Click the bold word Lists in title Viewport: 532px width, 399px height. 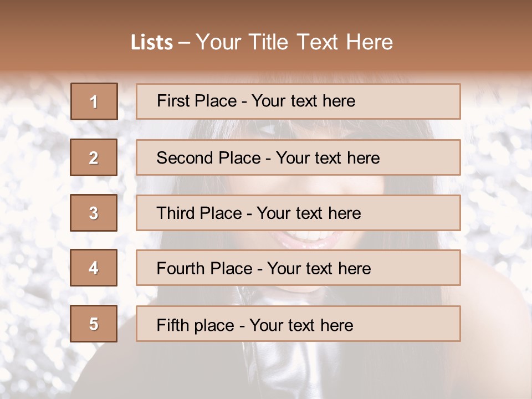click(151, 43)
